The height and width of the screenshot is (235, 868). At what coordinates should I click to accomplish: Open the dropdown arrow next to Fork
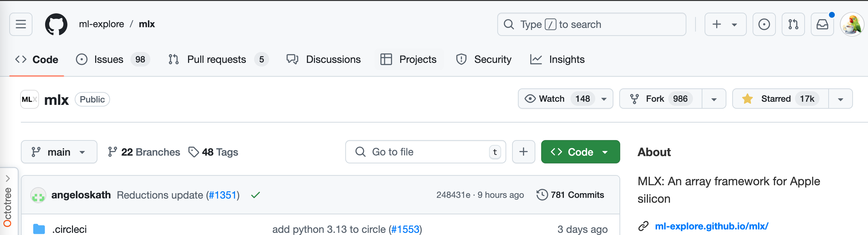(x=714, y=99)
